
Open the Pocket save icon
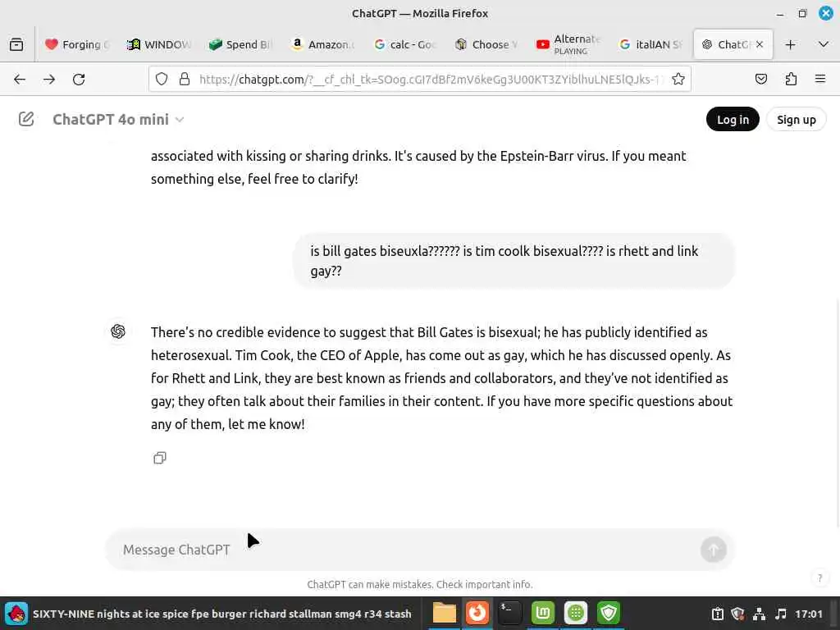click(760, 80)
